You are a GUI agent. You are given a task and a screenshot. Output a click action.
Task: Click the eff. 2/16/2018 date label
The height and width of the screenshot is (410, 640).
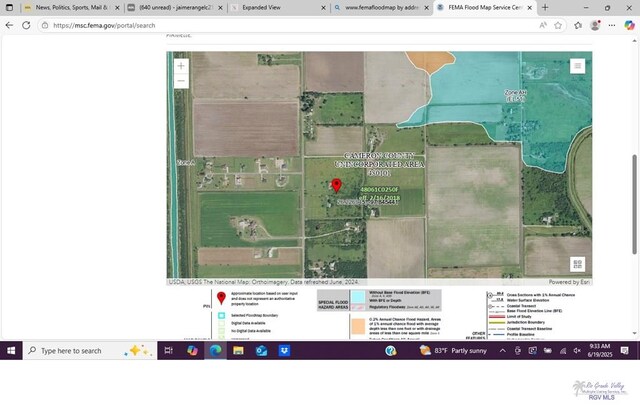[379, 197]
